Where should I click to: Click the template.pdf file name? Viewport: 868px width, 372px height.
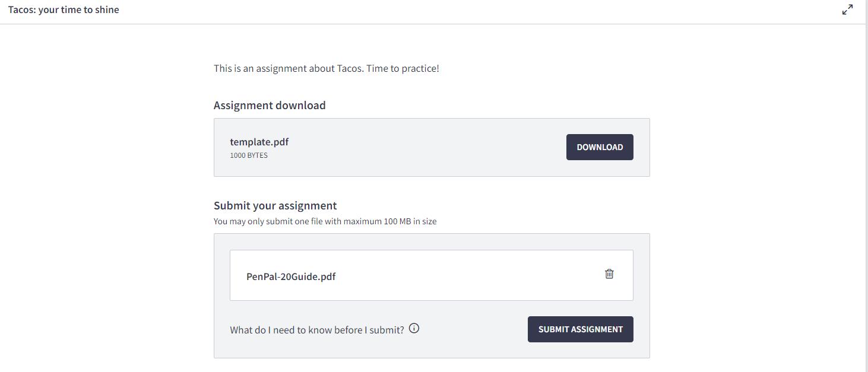pos(259,142)
